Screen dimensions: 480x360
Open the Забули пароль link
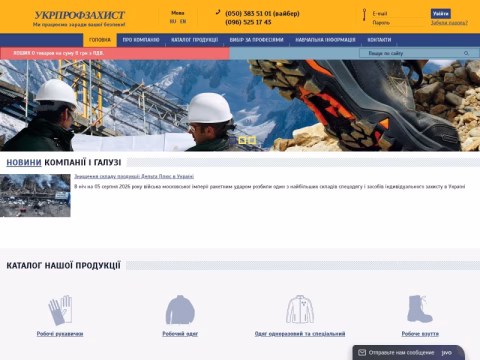coord(449,23)
